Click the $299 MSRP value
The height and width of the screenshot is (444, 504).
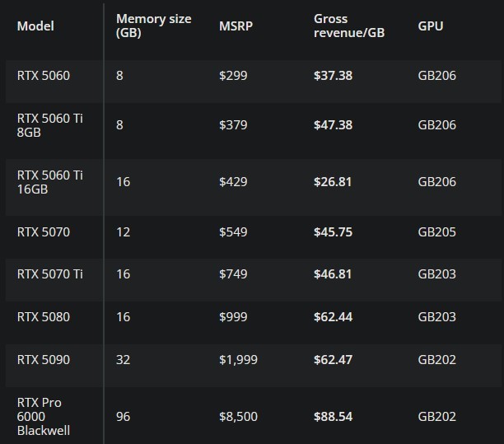tap(233, 76)
